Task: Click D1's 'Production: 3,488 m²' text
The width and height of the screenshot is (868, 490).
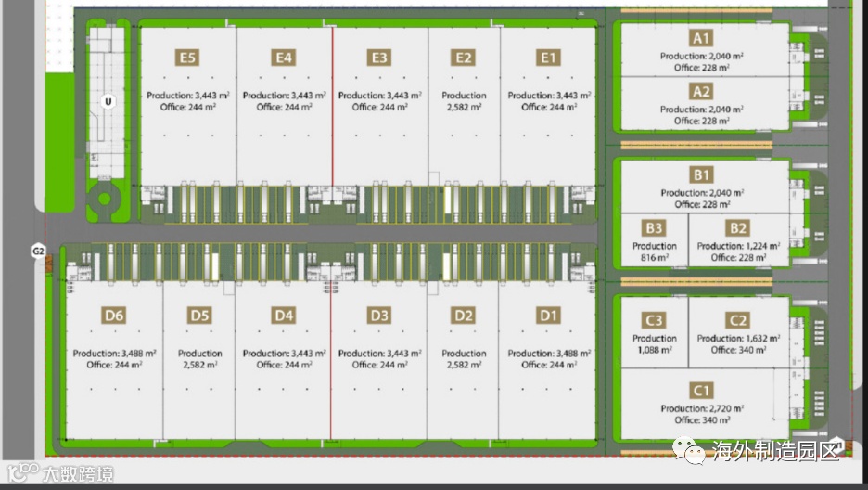Action: coord(549,354)
